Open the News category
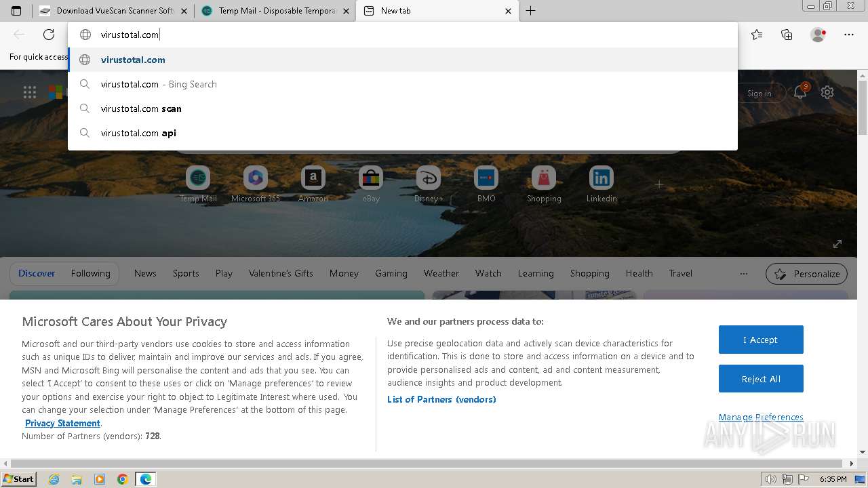The image size is (868, 488). 145,273
